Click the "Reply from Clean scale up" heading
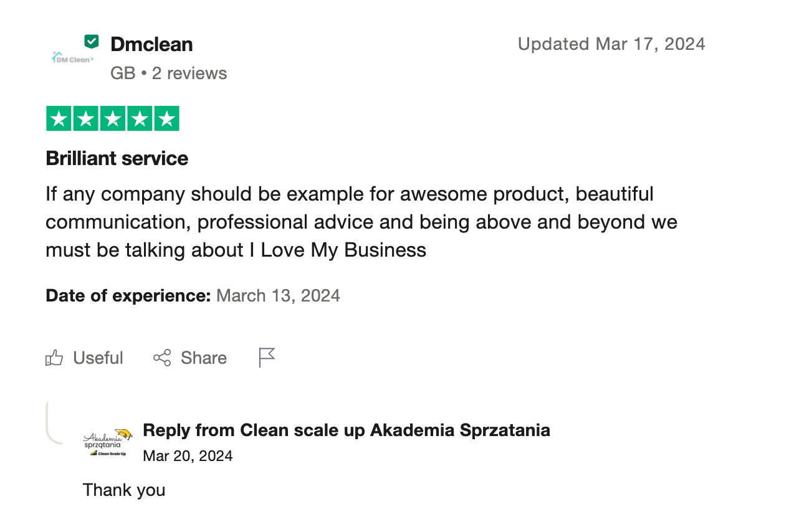 tap(346, 430)
